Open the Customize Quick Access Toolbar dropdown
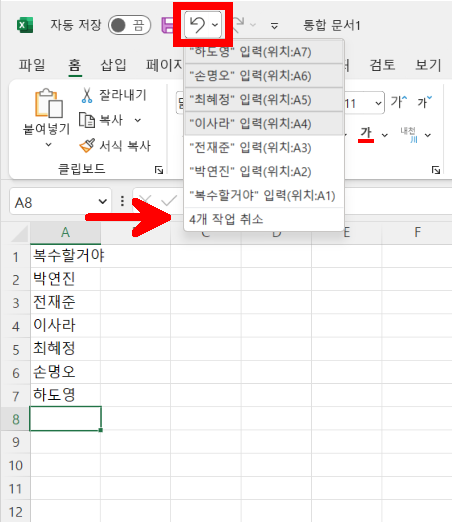The height and width of the screenshot is (522, 452). click(x=274, y=26)
